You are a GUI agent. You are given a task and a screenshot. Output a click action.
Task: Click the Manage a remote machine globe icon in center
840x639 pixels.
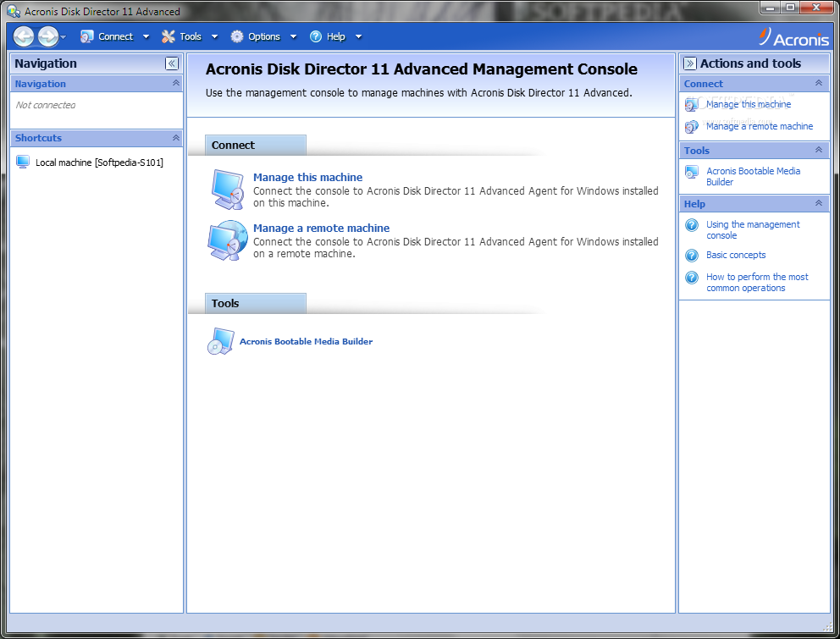coord(227,240)
